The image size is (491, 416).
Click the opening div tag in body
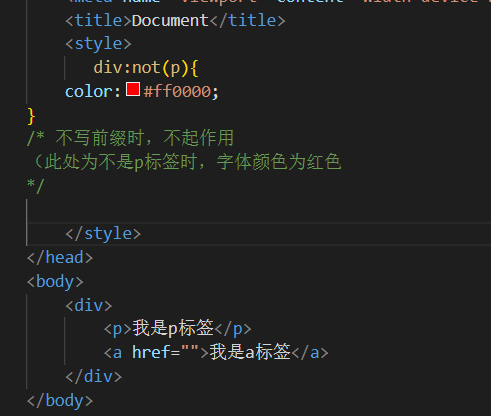coord(89,306)
